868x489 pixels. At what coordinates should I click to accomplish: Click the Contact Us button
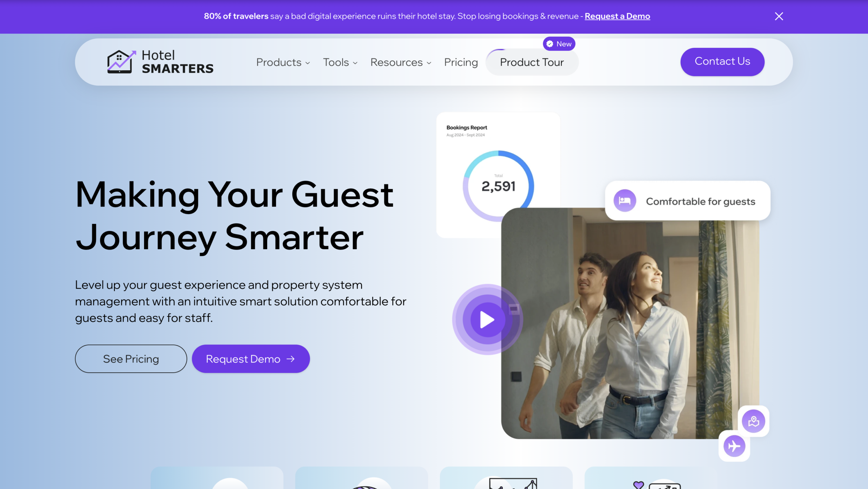pyautogui.click(x=722, y=61)
